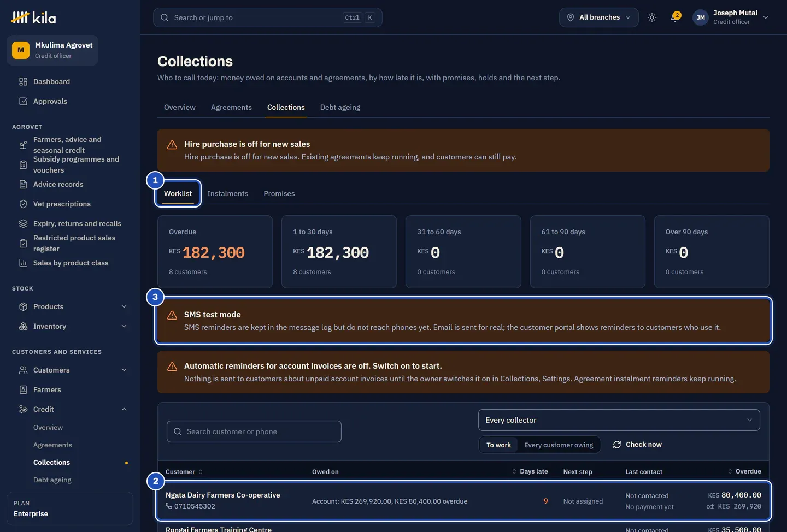Screen dimensions: 787x532
Task: Select the To work filter toggle
Action: pos(498,445)
